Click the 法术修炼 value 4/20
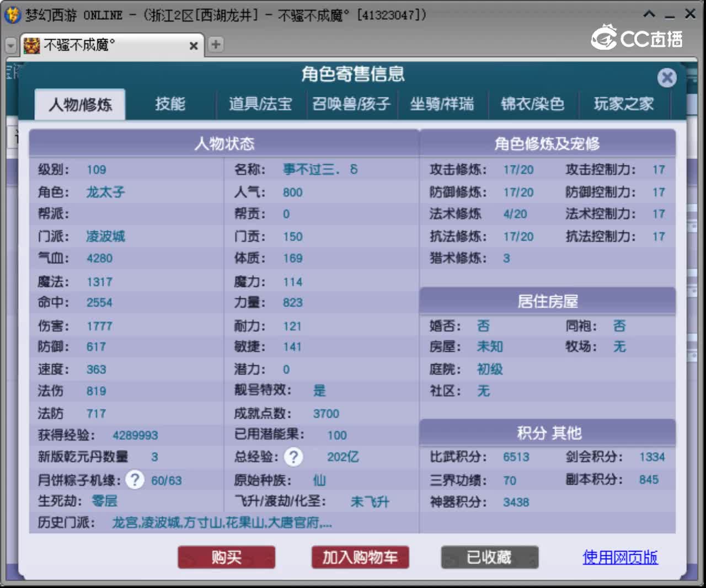Image resolution: width=706 pixels, height=588 pixels. coord(515,214)
